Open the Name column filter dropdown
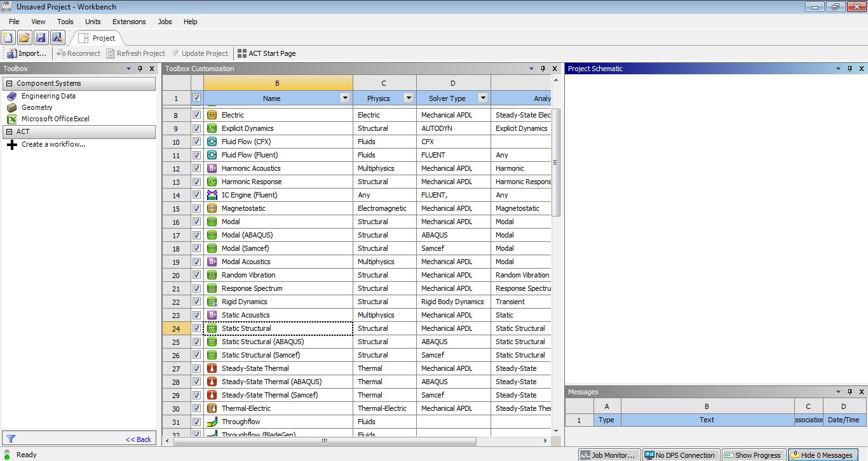The height and width of the screenshot is (461, 868). (x=345, y=98)
